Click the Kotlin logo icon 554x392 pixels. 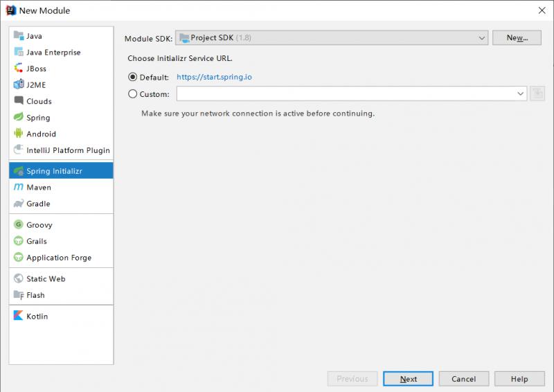pos(19,316)
